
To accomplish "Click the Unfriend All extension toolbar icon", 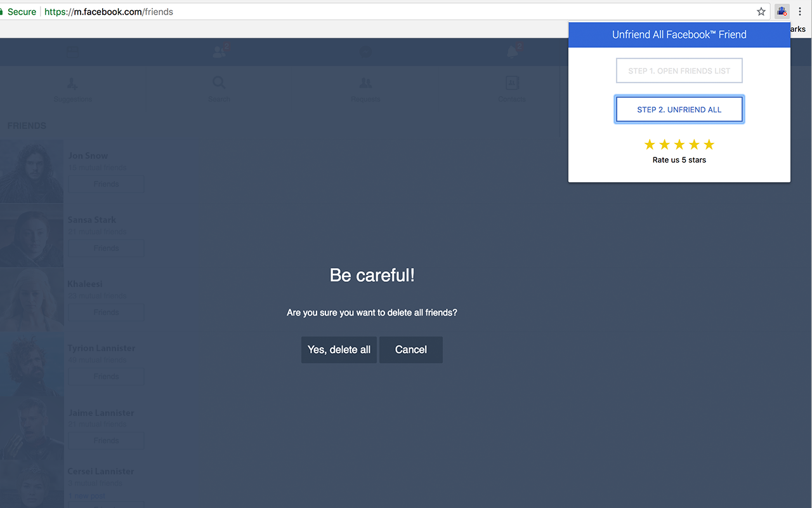I will click(782, 11).
